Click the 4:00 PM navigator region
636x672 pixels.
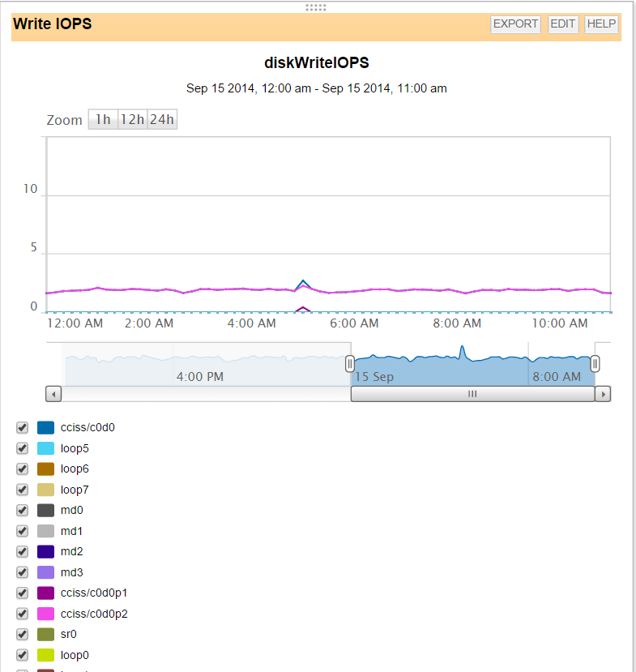(200, 377)
